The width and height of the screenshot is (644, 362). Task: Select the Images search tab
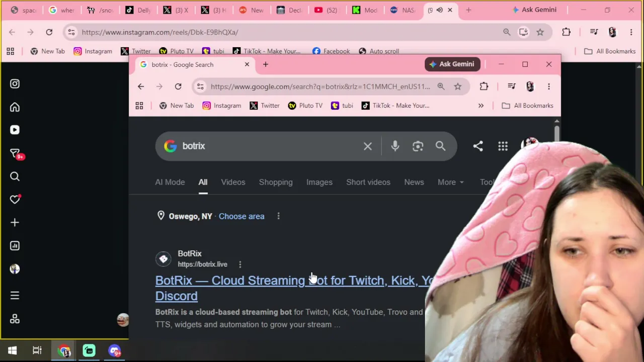tap(319, 182)
